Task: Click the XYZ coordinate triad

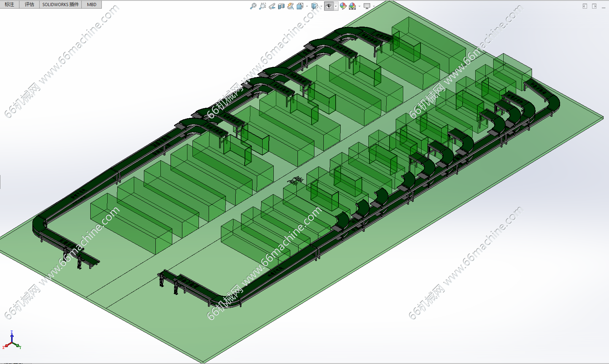Action: coord(12,340)
